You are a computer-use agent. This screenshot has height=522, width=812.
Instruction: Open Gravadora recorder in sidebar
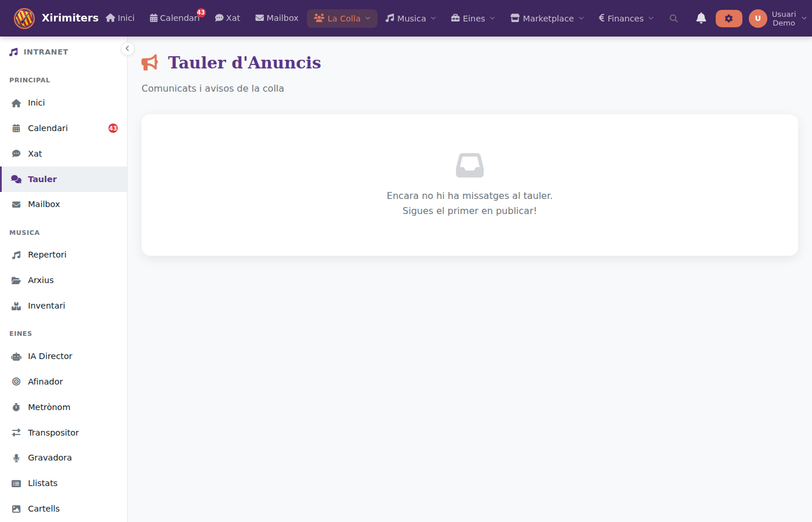(49, 458)
